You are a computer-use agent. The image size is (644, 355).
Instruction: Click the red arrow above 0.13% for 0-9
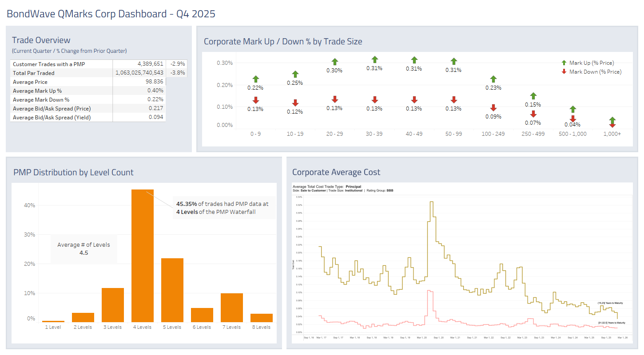[x=255, y=101]
